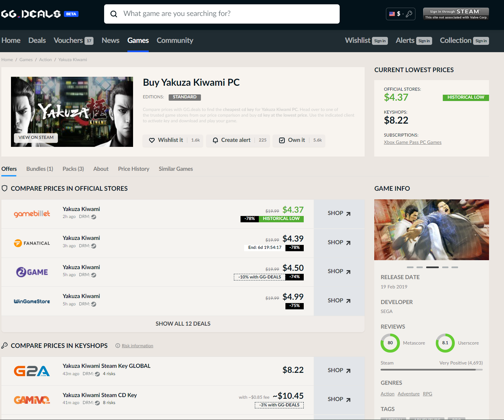Switch to the Price History tab

coord(134,169)
